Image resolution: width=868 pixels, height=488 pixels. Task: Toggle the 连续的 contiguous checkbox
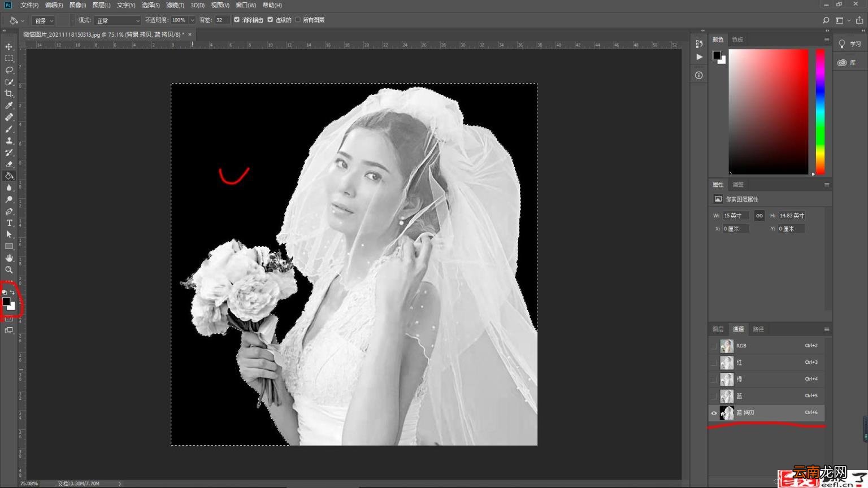(270, 20)
